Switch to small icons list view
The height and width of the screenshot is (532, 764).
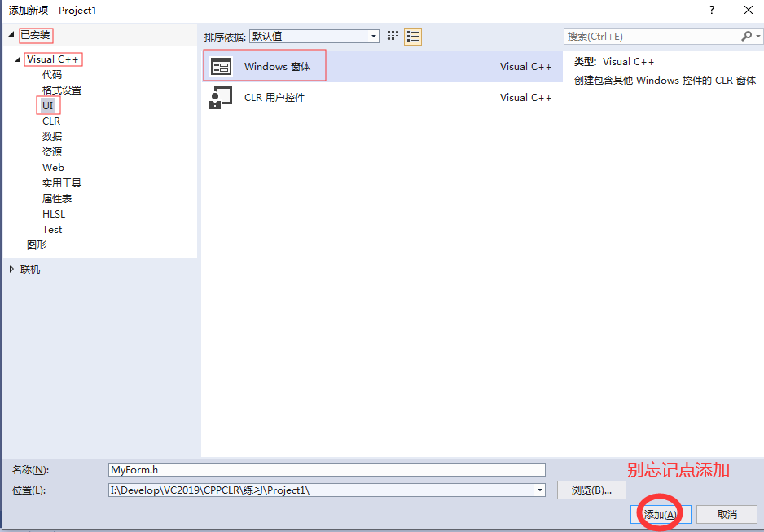tap(412, 36)
